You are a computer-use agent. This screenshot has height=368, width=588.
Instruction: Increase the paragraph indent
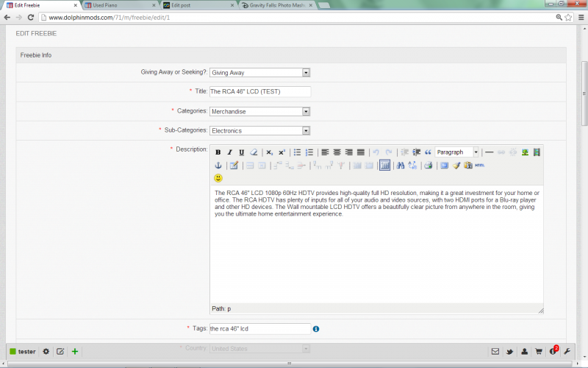(416, 152)
